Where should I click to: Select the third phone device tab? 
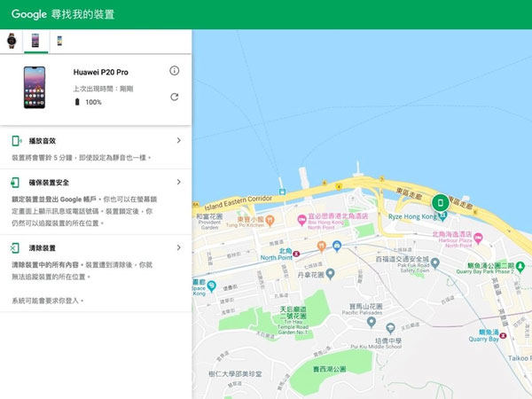59,41
